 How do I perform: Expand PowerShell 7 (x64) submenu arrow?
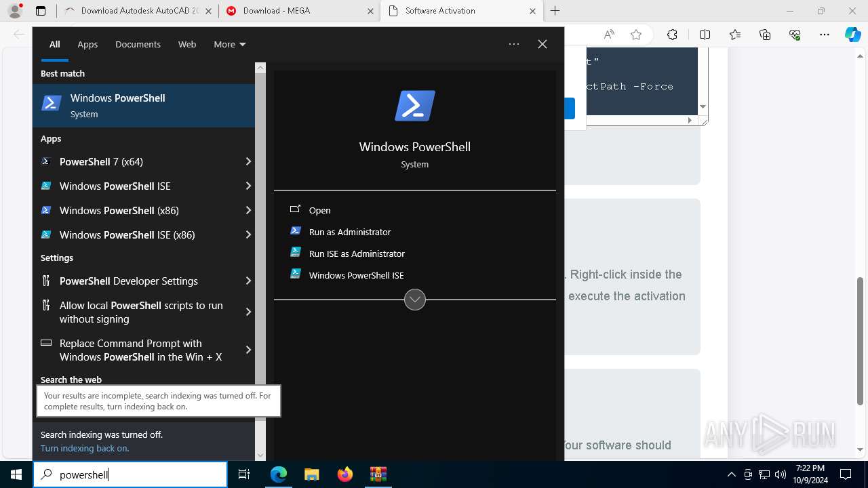pyautogui.click(x=248, y=161)
